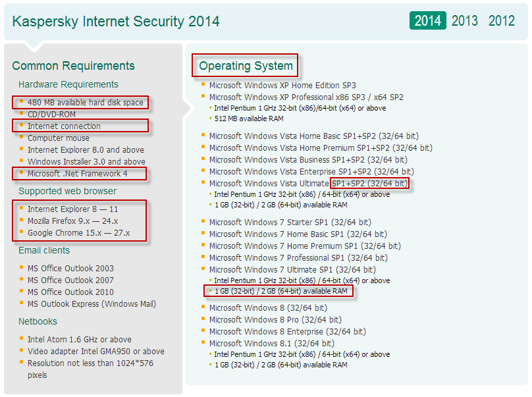Screen dimensions: 532x397
Task: Click 'Windows 7 Ultimate SP1' line
Action: pyautogui.click(x=292, y=270)
